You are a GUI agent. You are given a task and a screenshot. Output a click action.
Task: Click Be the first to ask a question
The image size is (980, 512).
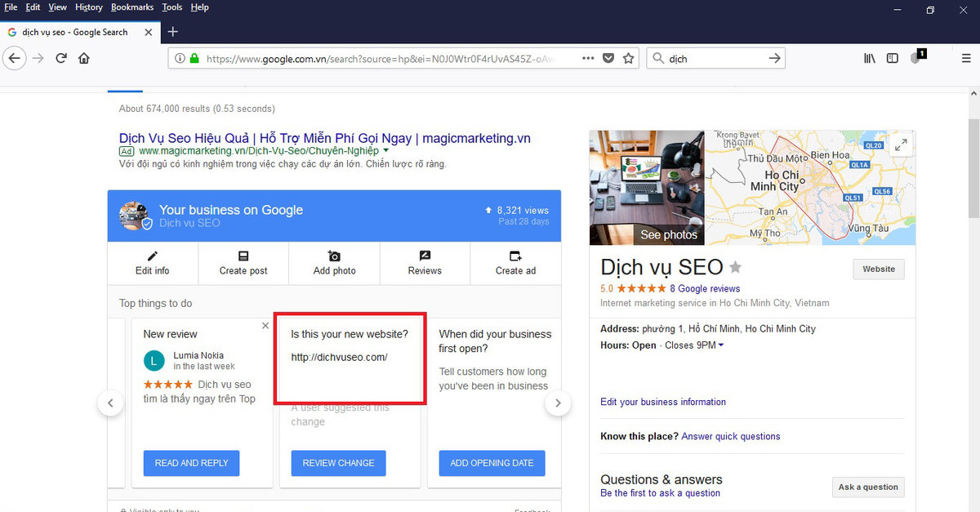pos(661,493)
